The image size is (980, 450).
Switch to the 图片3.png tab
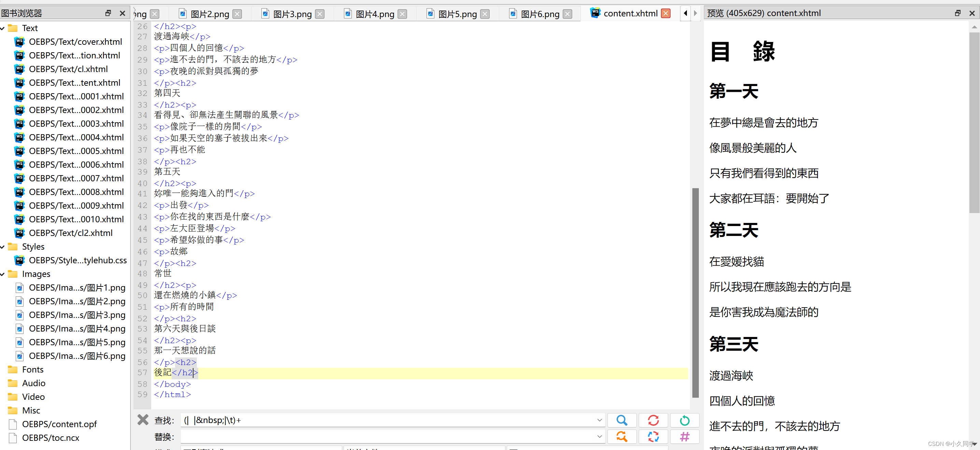coord(292,14)
